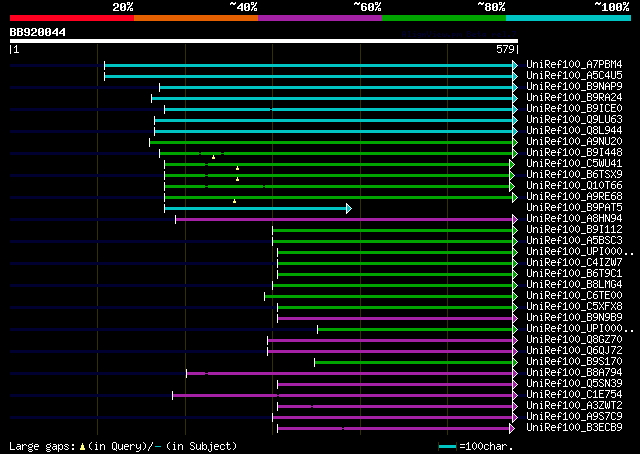Click the UniRef100_B6T9C1 label
Screen dimensions: 640x454
point(574,274)
